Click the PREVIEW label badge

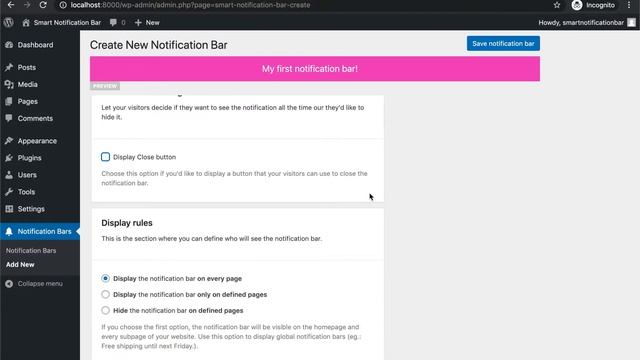point(105,86)
